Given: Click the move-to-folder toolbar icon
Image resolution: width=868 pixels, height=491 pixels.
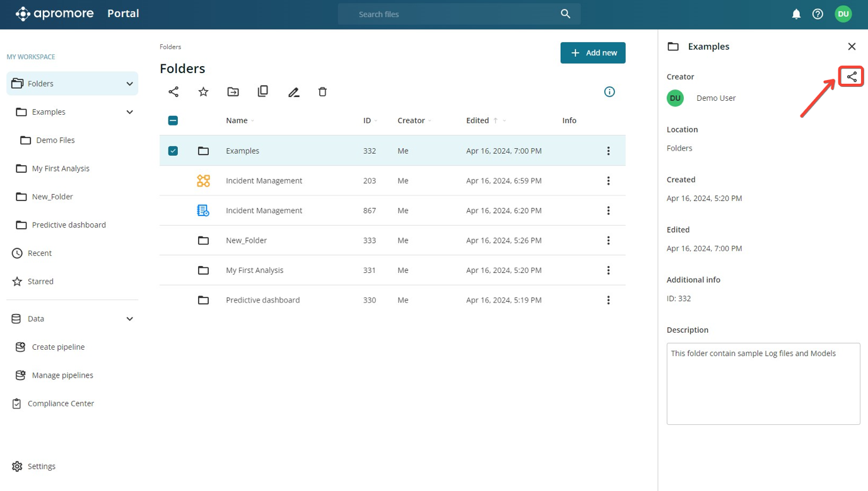Looking at the screenshot, I should tap(233, 92).
